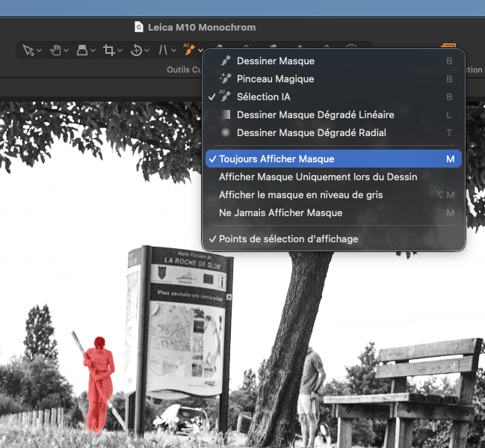Toggle Points de sélection d'affichage
485x448 pixels.
click(288, 239)
